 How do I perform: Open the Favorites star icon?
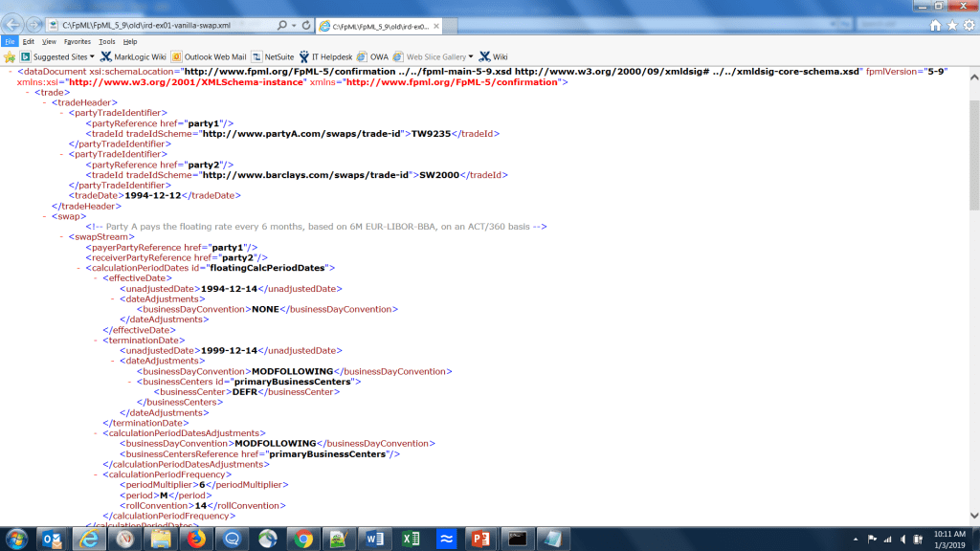[x=951, y=26]
